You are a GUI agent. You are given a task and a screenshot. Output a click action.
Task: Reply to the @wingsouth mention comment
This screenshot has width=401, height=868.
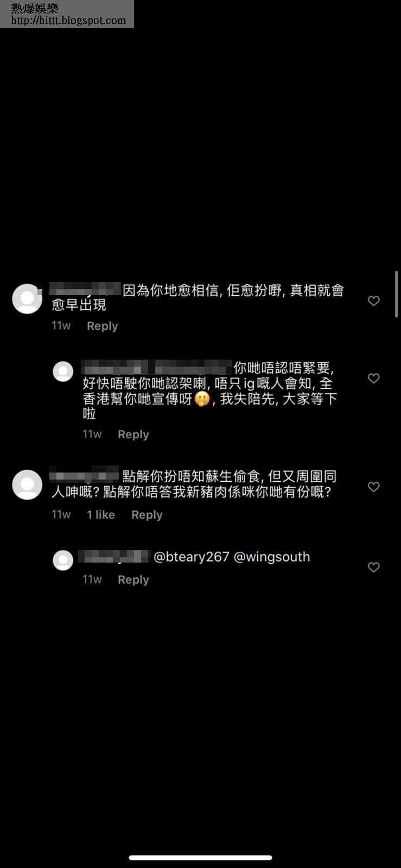coord(133,580)
